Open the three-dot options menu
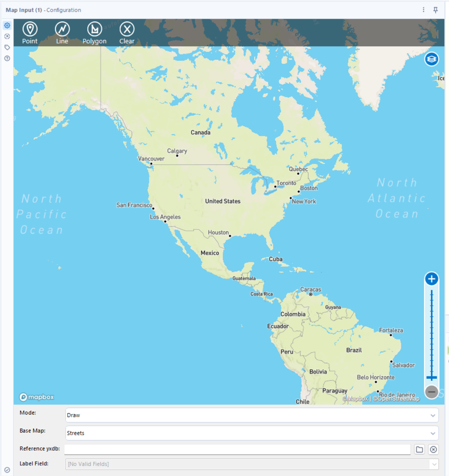The height and width of the screenshot is (476, 449). pos(424,10)
